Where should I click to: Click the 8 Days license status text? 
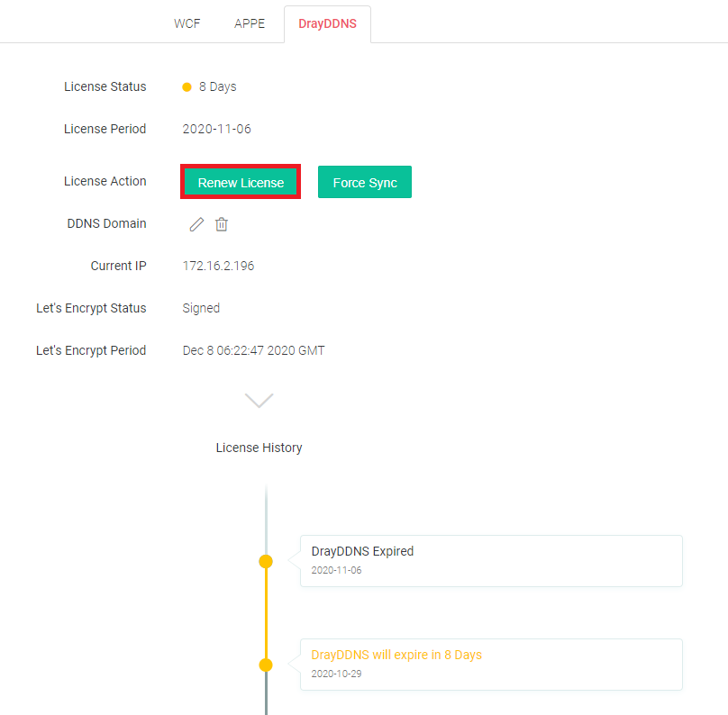coord(218,86)
